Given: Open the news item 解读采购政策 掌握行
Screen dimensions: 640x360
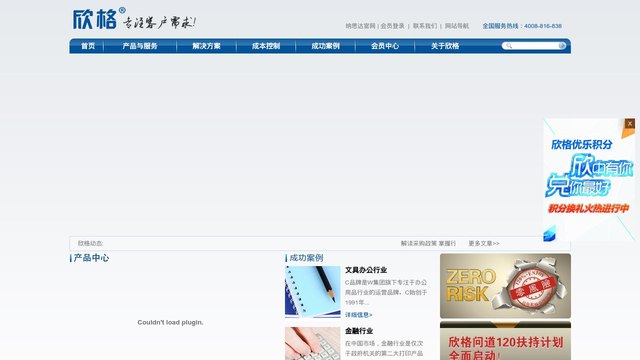Looking at the screenshot, I should point(428,243).
